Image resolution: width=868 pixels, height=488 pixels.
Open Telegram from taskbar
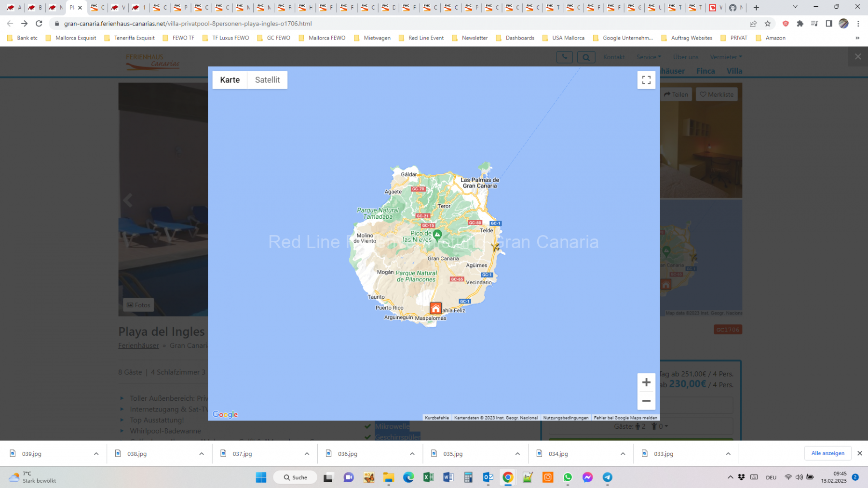pos(608,477)
